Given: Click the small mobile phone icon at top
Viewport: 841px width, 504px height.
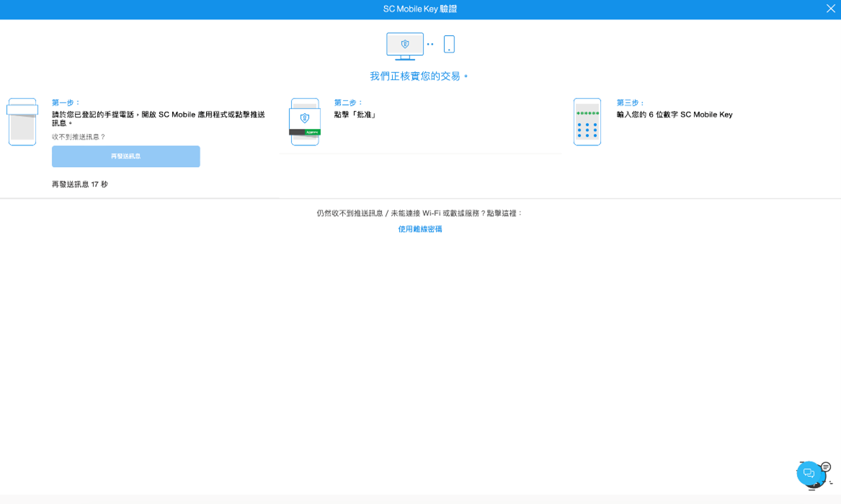Looking at the screenshot, I should (x=449, y=44).
